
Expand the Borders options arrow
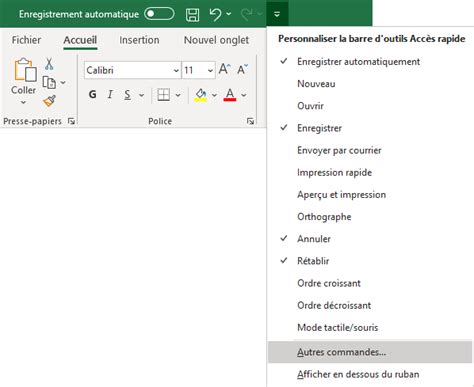178,95
